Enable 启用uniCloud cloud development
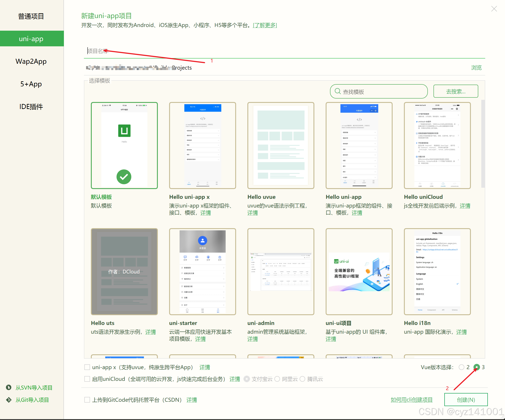Image resolution: width=505 pixels, height=420 pixels. (87, 379)
